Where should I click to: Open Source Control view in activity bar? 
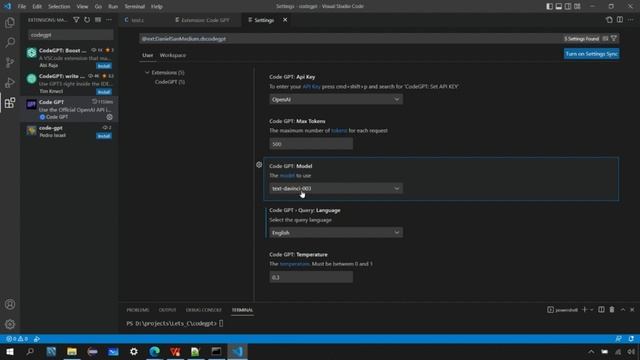(x=10, y=62)
